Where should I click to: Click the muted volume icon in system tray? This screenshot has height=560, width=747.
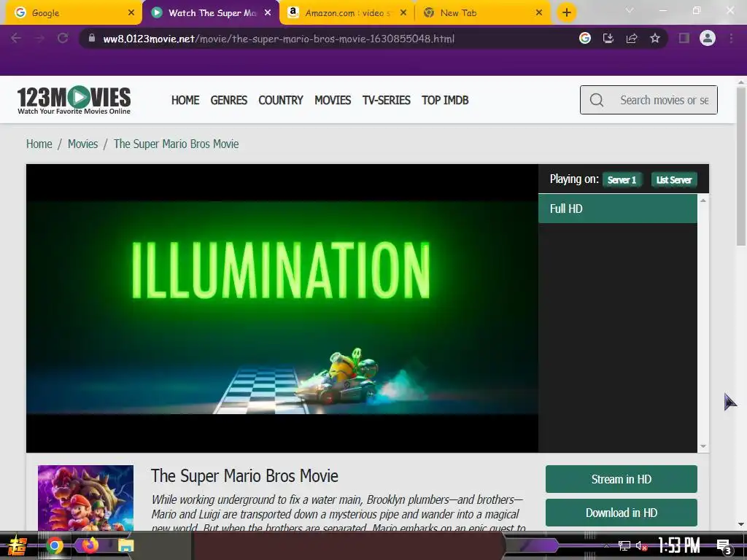tap(642, 545)
